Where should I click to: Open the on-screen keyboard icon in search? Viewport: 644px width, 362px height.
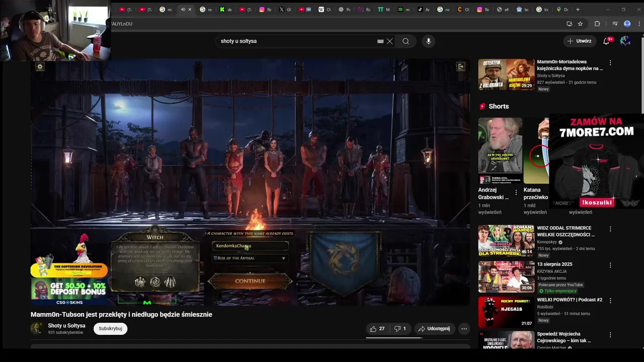pos(380,41)
